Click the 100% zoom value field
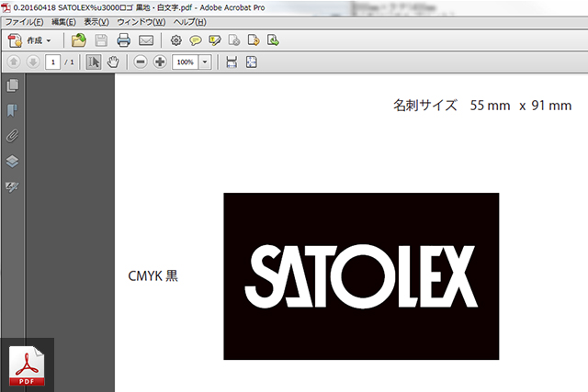The width and height of the screenshot is (588, 392). point(186,62)
